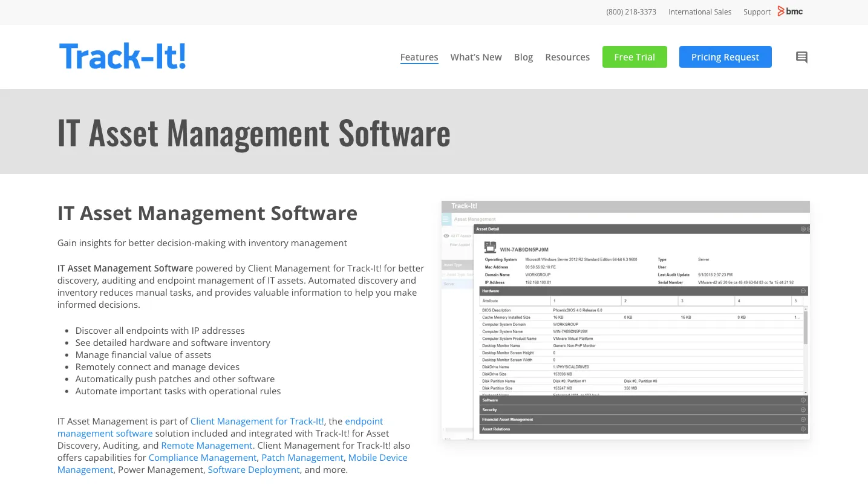Click the BMC logo

pos(790,11)
